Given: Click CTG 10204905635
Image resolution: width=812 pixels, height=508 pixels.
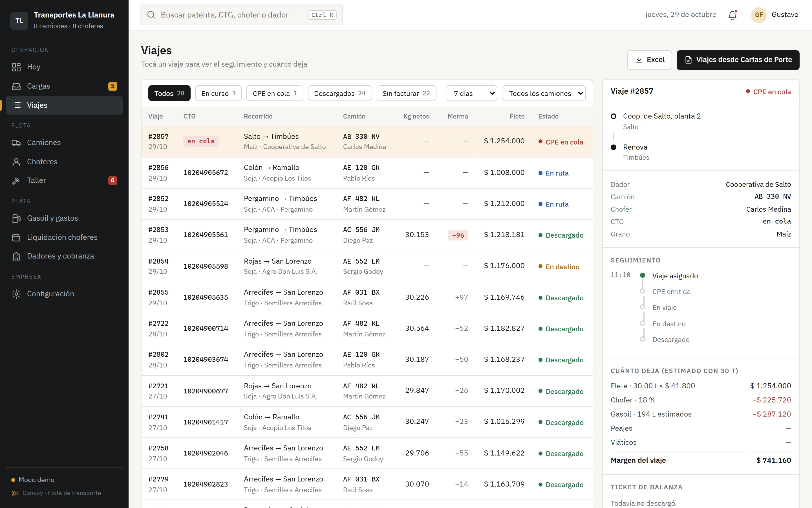Looking at the screenshot, I should coord(205,297).
